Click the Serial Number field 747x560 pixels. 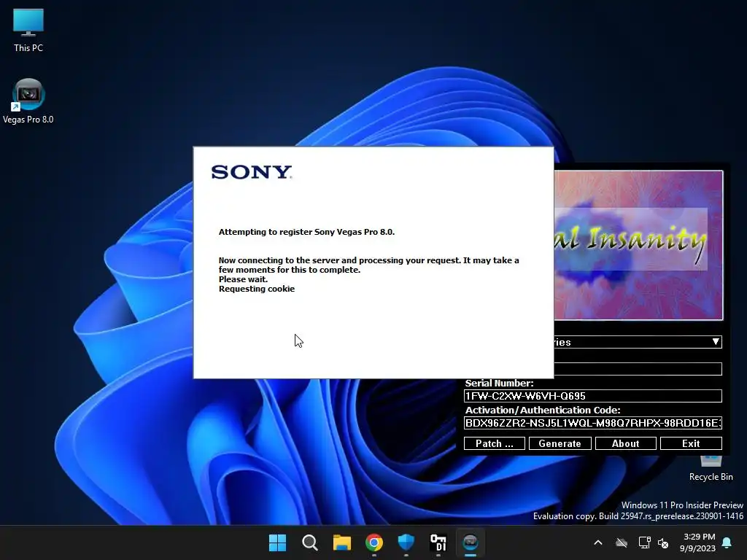592,396
